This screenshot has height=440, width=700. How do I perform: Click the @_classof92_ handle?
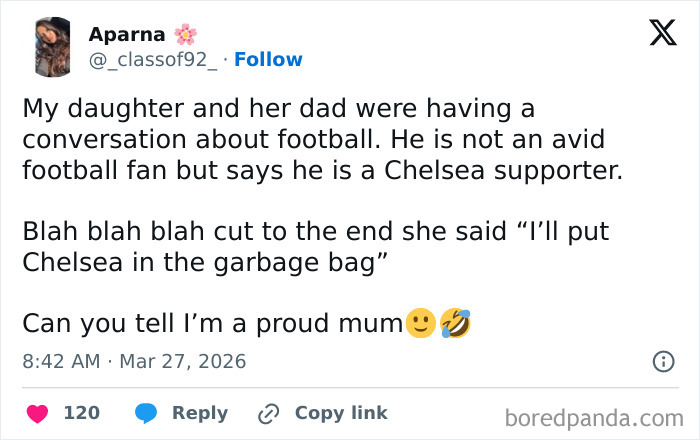(x=152, y=60)
